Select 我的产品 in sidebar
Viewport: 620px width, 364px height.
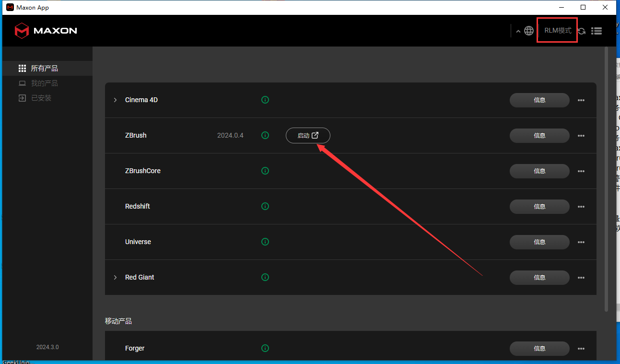[x=47, y=83]
